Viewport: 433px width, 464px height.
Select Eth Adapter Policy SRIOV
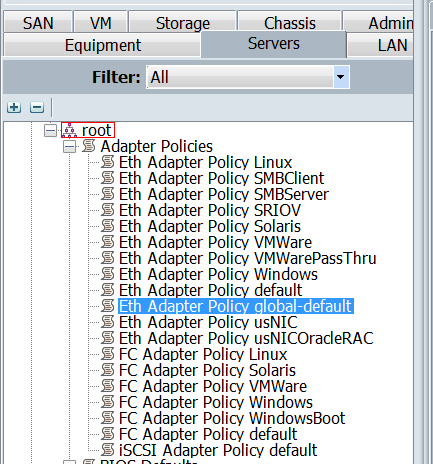click(x=210, y=210)
